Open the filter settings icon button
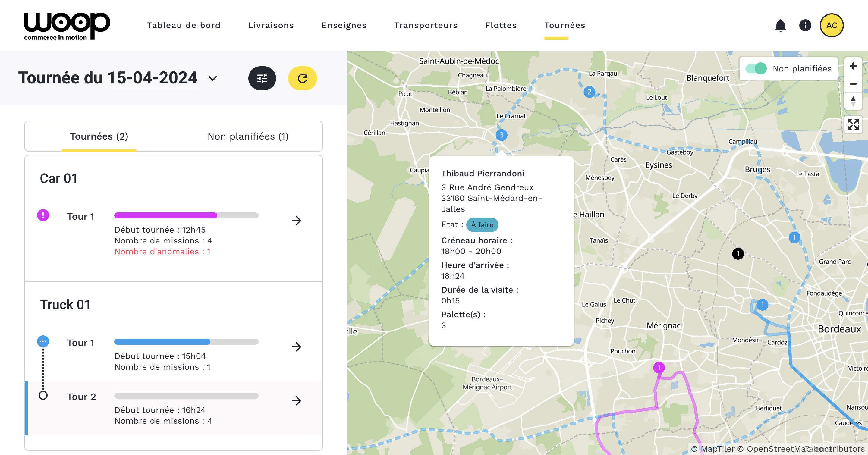 point(262,78)
